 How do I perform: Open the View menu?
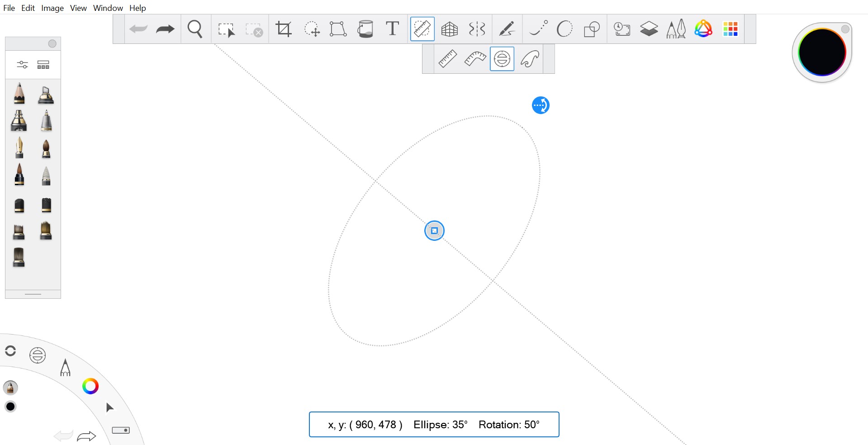[78, 8]
